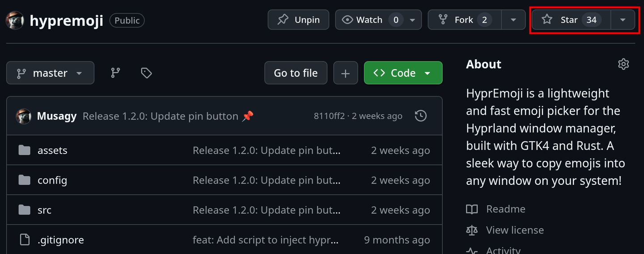This screenshot has width=644, height=254.
Task: Open the green Code dropdown
Action: (x=403, y=73)
